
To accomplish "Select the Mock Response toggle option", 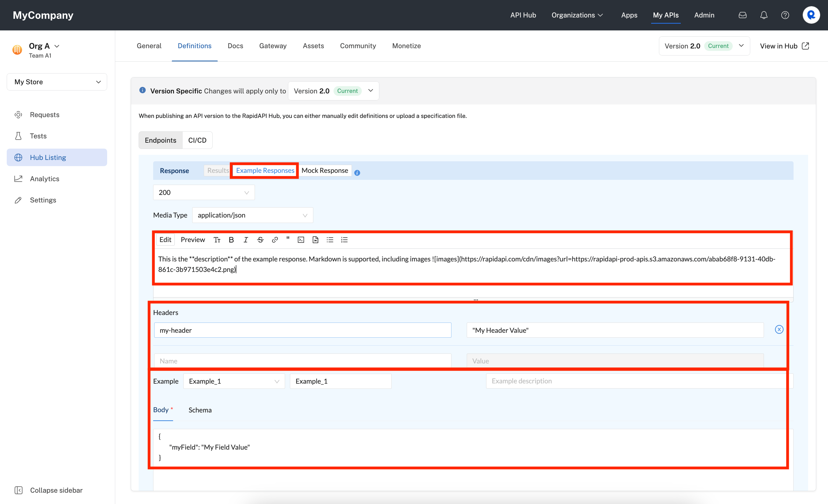I will click(x=324, y=170).
